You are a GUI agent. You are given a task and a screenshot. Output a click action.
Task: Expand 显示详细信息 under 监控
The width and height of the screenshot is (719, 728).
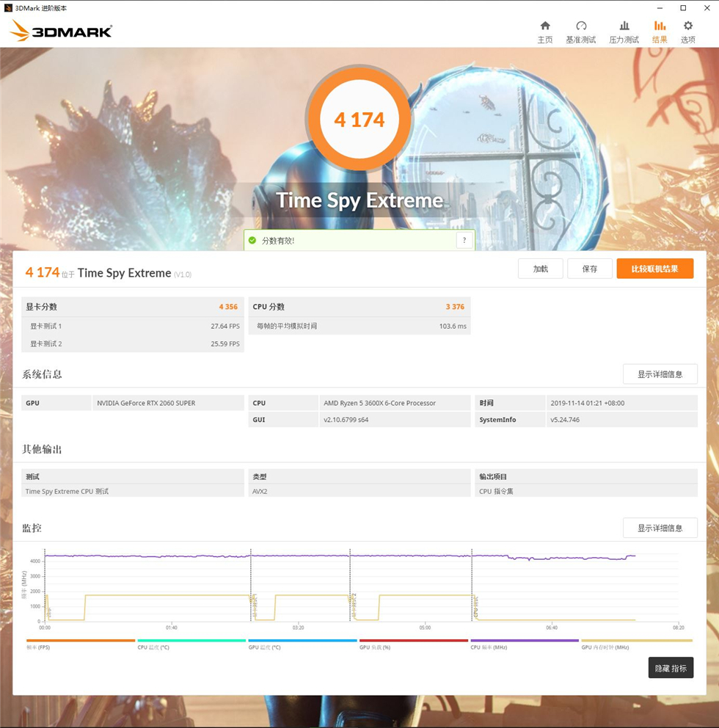660,528
